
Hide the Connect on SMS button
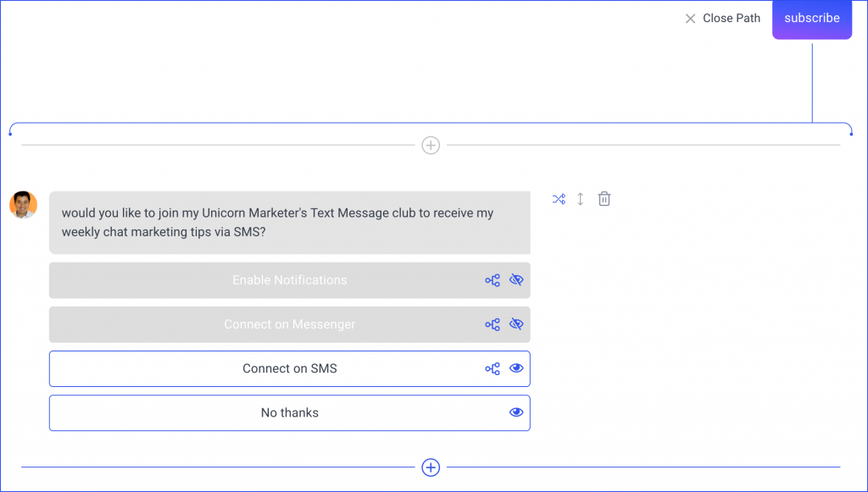coord(516,368)
